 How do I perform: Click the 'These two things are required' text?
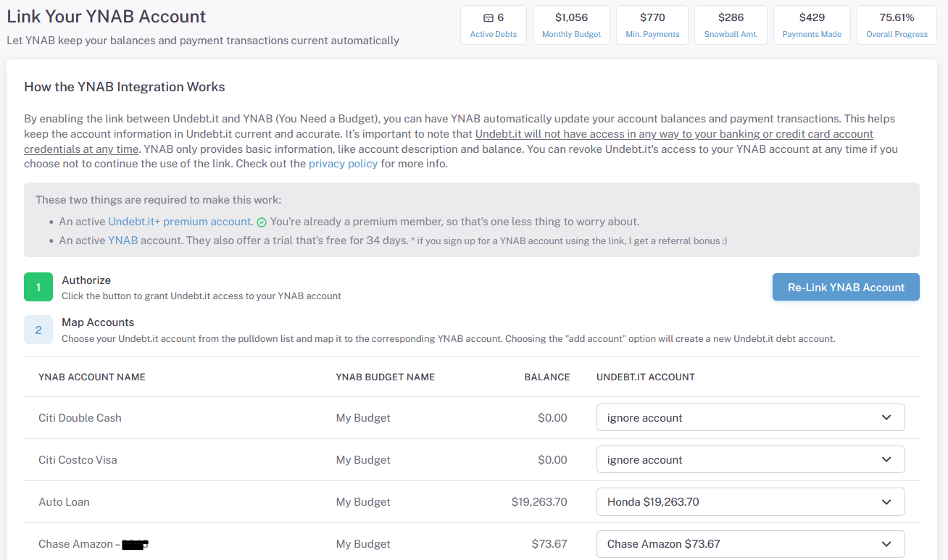coord(159,200)
